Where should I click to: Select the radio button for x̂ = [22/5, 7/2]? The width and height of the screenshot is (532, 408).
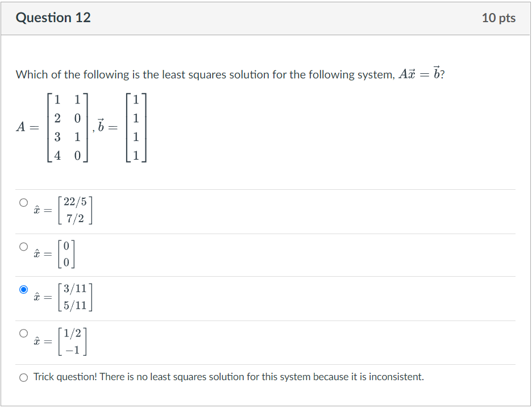pos(23,201)
